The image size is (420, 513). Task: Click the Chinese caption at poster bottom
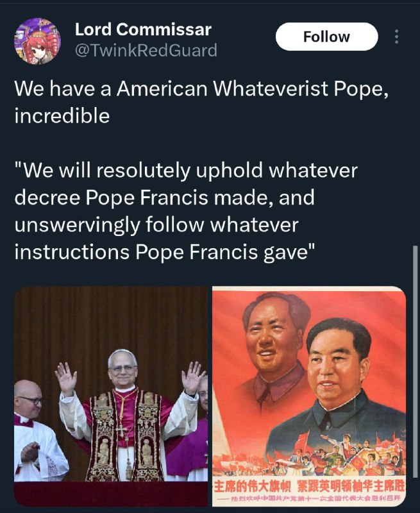click(309, 486)
